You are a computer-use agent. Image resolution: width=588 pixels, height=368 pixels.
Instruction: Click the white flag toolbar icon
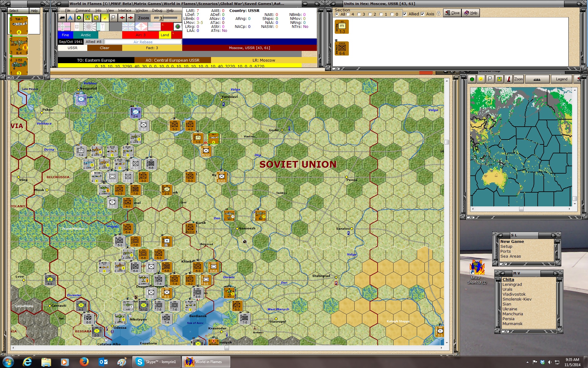[113, 18]
